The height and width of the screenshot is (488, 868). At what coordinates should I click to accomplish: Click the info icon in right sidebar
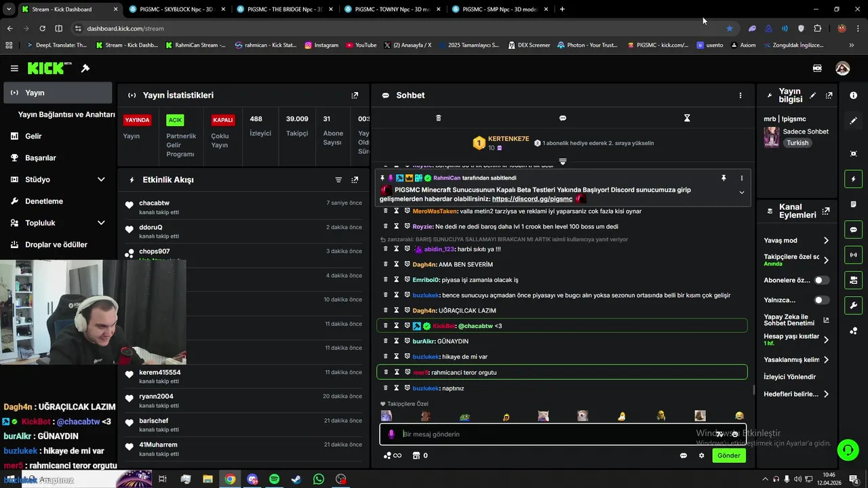pyautogui.click(x=853, y=96)
